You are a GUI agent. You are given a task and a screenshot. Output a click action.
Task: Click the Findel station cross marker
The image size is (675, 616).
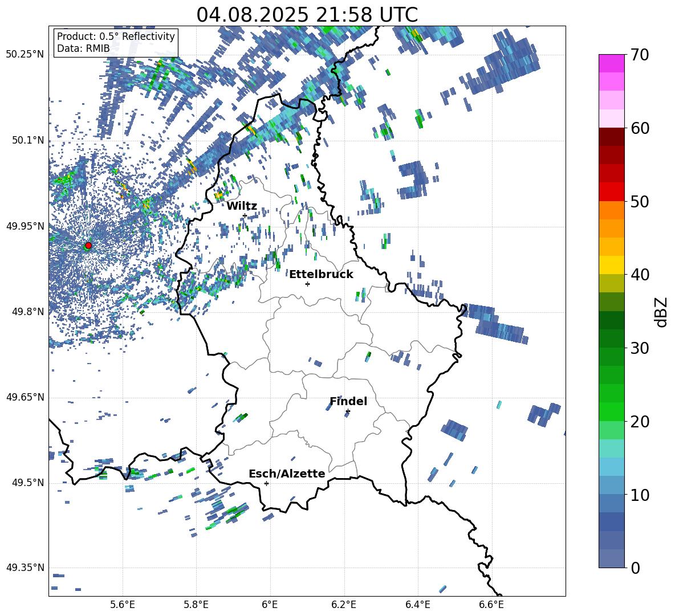(348, 411)
